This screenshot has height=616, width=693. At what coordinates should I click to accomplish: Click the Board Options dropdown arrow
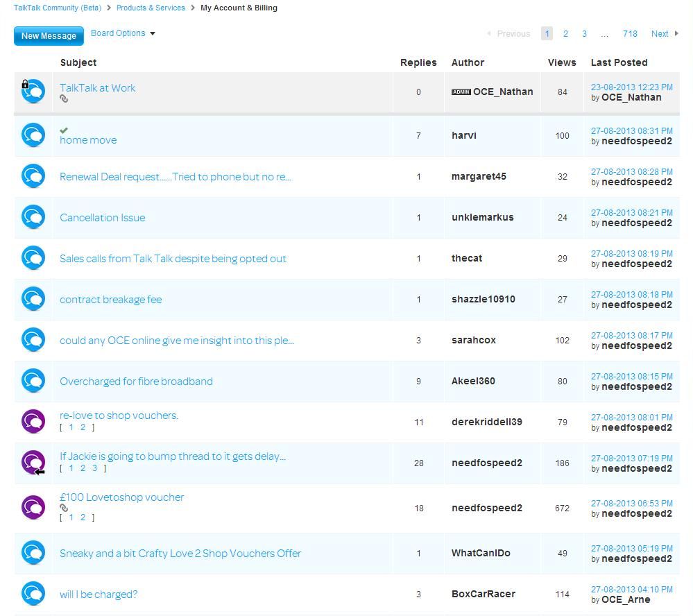(153, 33)
